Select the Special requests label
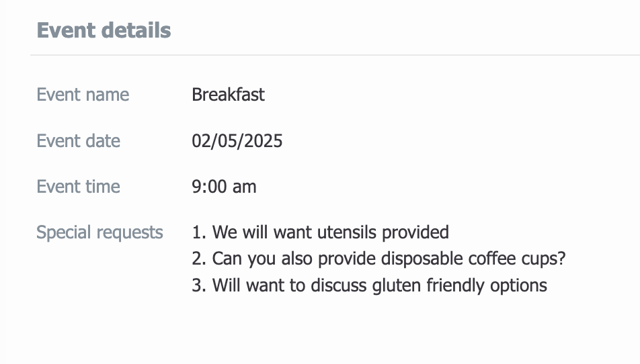 click(x=99, y=233)
